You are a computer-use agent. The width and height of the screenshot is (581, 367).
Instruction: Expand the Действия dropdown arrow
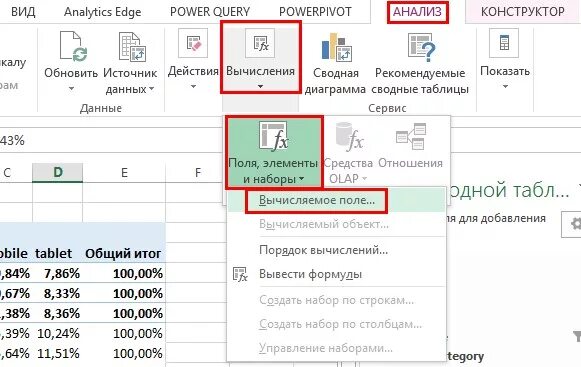coord(193,87)
